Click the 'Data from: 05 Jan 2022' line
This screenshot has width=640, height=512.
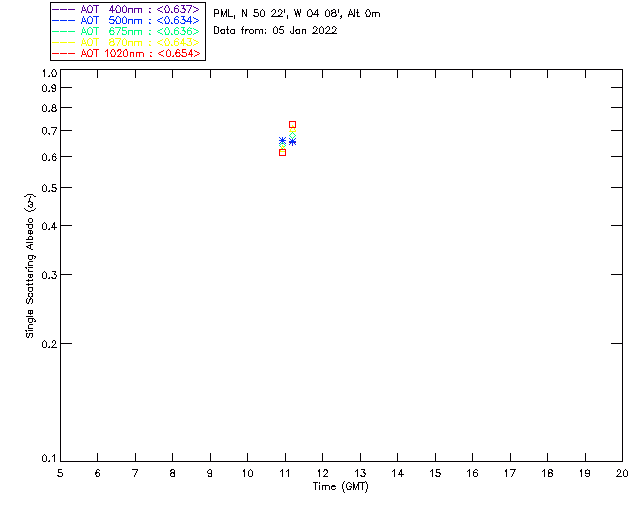tap(275, 31)
